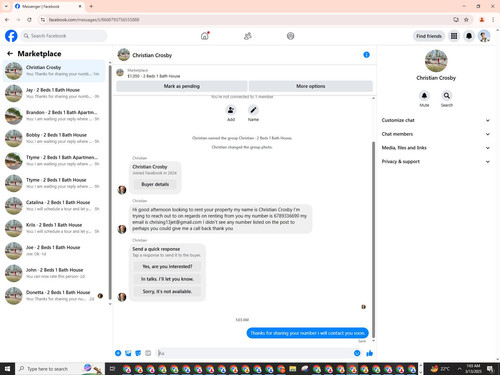Viewport: 500px width, 375px height.
Task: Expand Chat members section
Action: (436, 134)
